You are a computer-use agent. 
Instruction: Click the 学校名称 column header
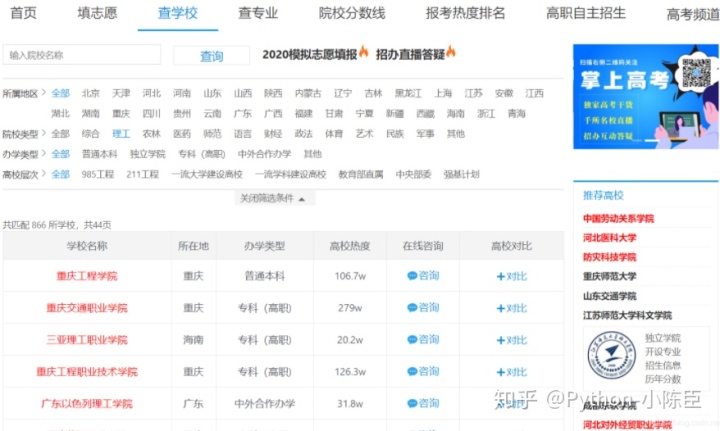pyautogui.click(x=87, y=246)
